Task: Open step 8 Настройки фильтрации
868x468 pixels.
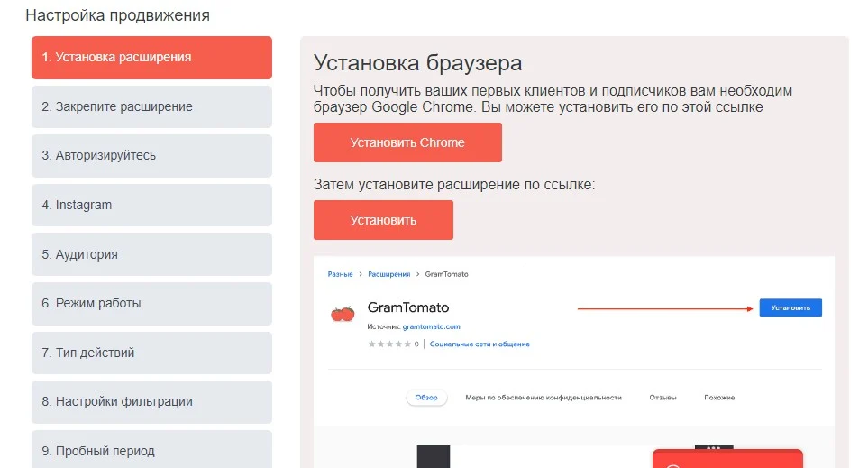Action: pyautogui.click(x=151, y=402)
